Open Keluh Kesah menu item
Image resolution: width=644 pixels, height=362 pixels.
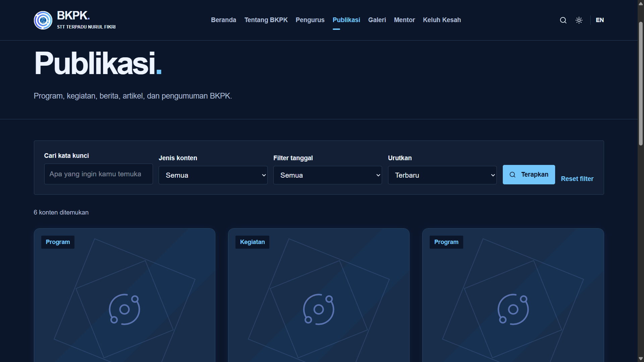click(442, 20)
